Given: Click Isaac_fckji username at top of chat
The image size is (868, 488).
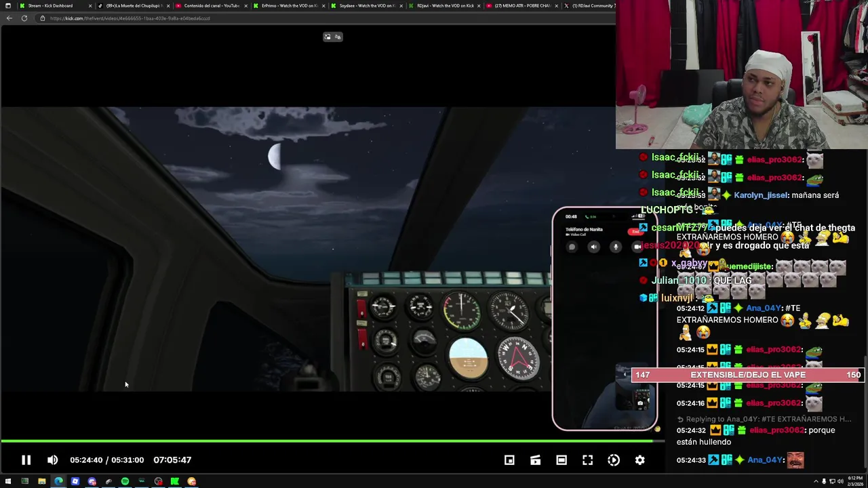Looking at the screenshot, I should pyautogui.click(x=675, y=157).
